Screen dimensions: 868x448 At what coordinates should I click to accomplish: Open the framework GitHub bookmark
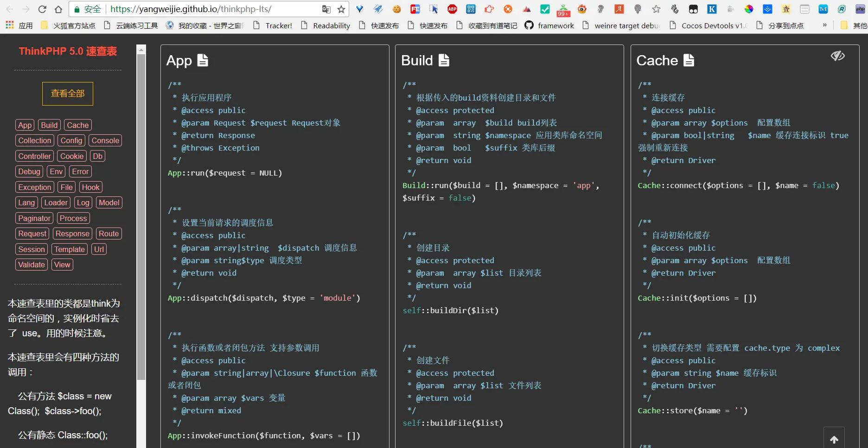549,25
